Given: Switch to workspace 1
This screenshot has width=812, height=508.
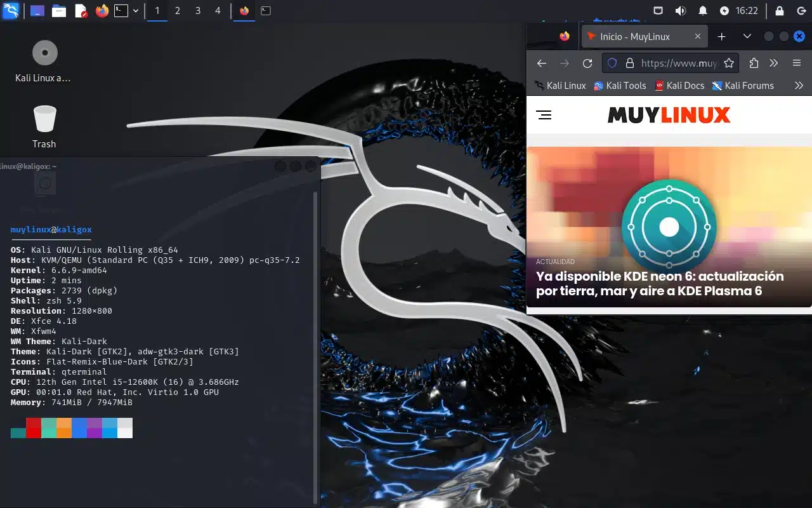Looking at the screenshot, I should [x=157, y=11].
